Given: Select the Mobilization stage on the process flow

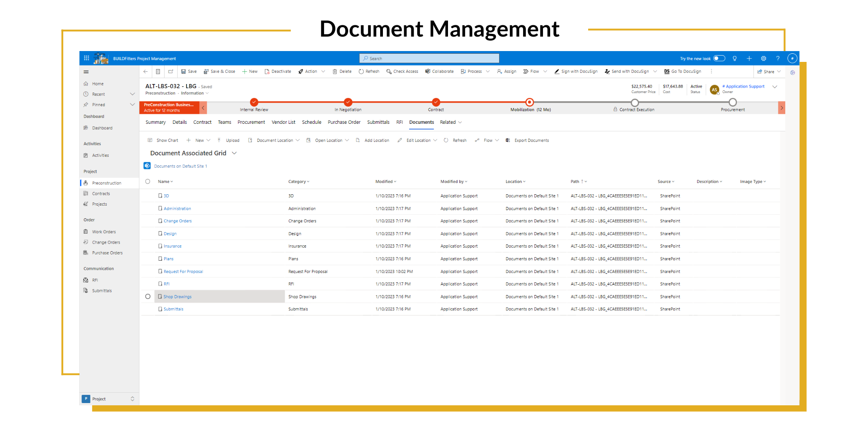Looking at the screenshot, I should [529, 103].
